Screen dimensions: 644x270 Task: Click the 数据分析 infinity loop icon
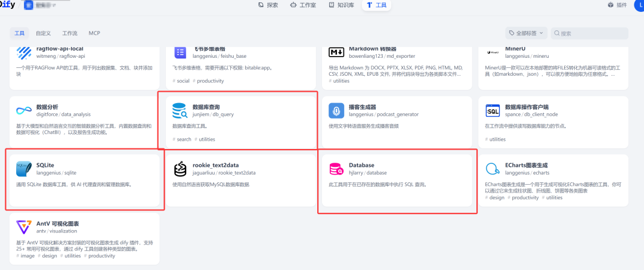point(24,111)
